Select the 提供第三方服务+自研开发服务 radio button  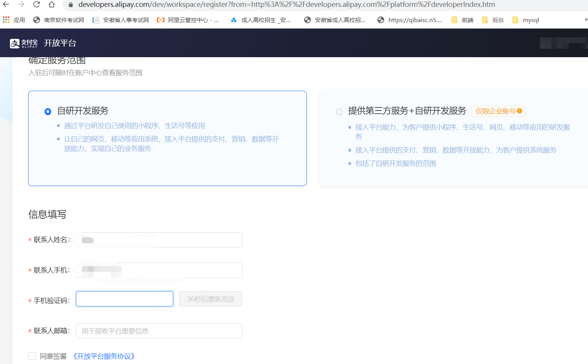pos(339,112)
